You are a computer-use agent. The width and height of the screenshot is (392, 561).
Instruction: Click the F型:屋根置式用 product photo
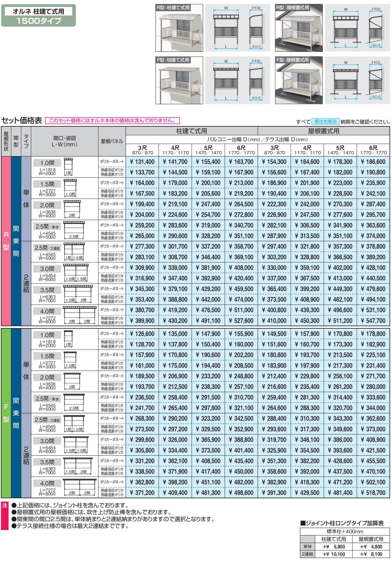pyautogui.click(x=299, y=80)
